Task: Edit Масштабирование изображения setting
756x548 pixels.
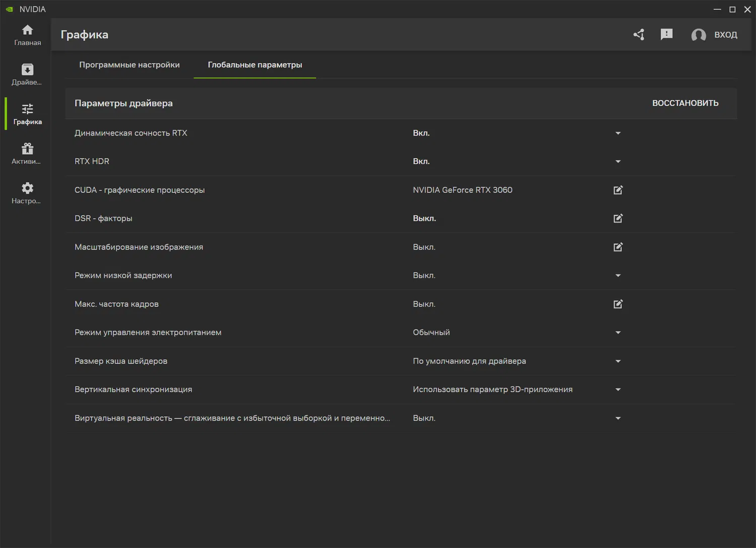Action: coord(618,247)
